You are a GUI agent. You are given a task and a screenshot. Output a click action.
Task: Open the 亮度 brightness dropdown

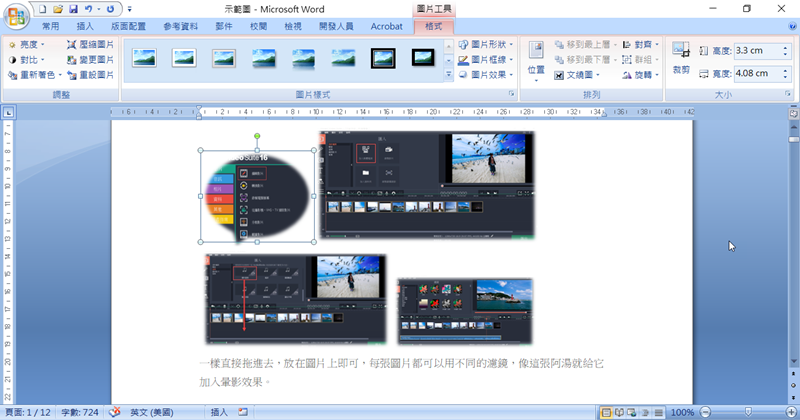pos(27,45)
